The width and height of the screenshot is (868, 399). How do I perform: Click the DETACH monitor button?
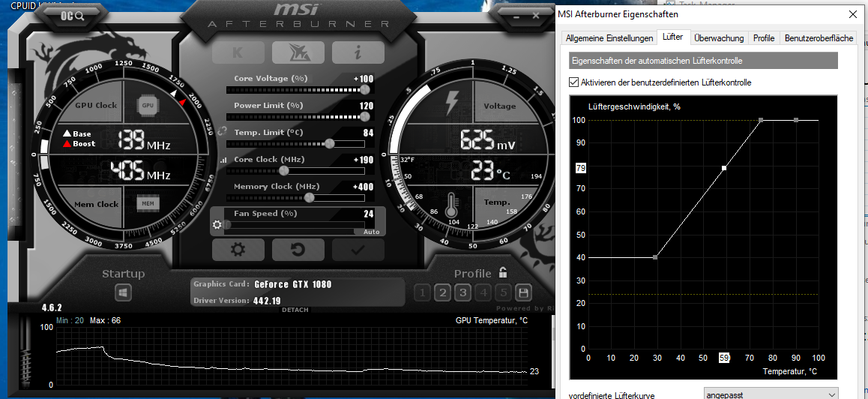[295, 310]
